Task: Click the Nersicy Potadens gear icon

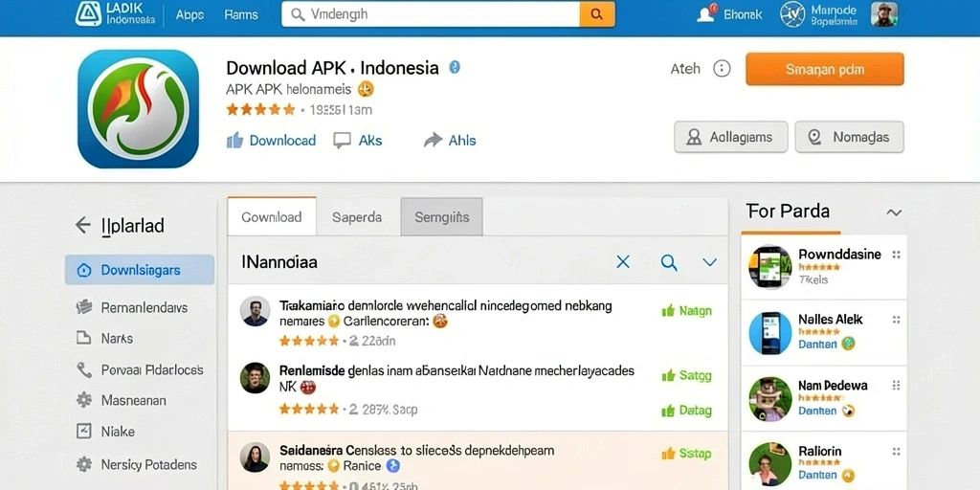Action: point(84,464)
